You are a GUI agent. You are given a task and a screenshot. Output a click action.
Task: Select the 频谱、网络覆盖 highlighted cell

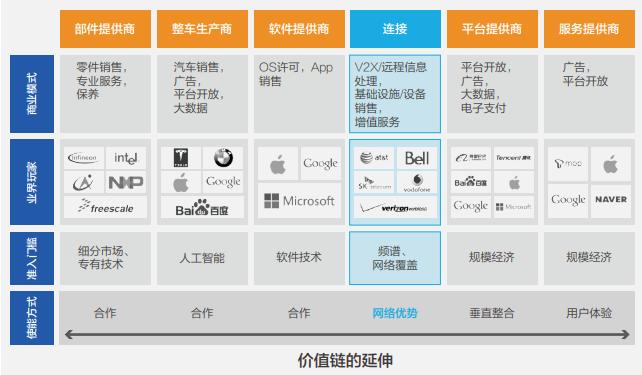click(x=395, y=258)
